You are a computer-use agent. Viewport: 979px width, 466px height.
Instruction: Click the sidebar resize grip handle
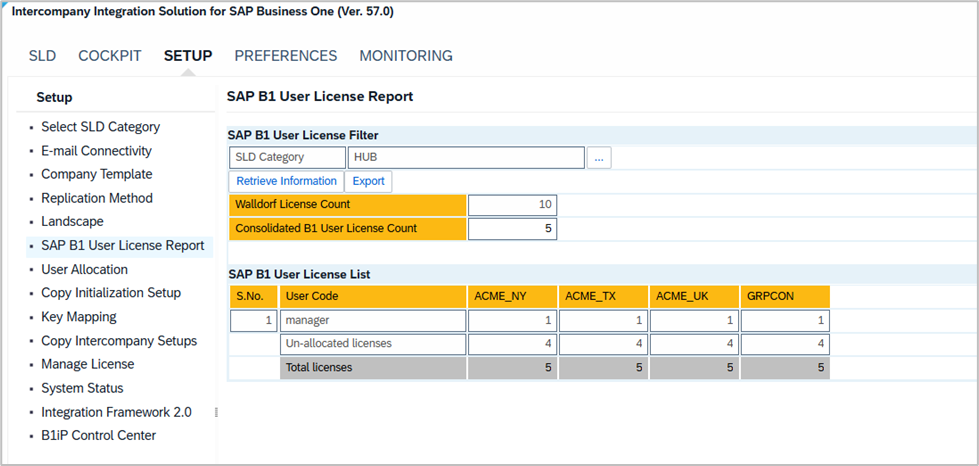point(217,412)
